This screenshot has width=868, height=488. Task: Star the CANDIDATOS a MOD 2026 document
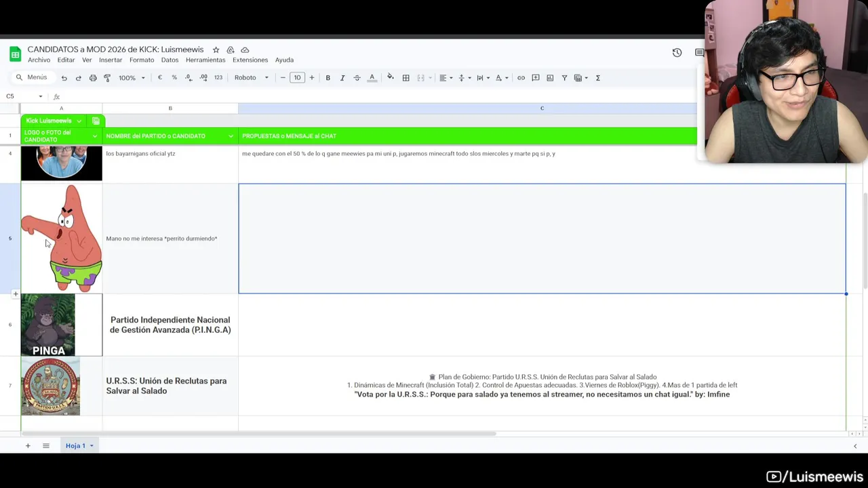point(216,49)
